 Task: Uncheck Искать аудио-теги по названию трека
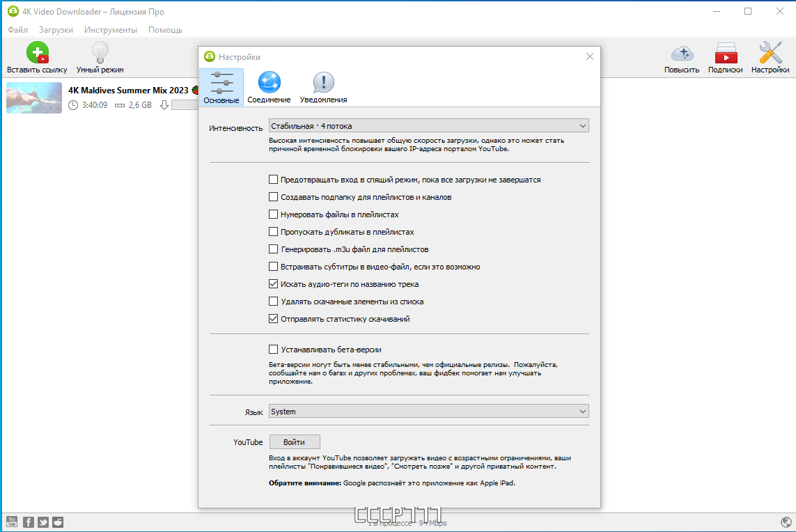click(273, 284)
